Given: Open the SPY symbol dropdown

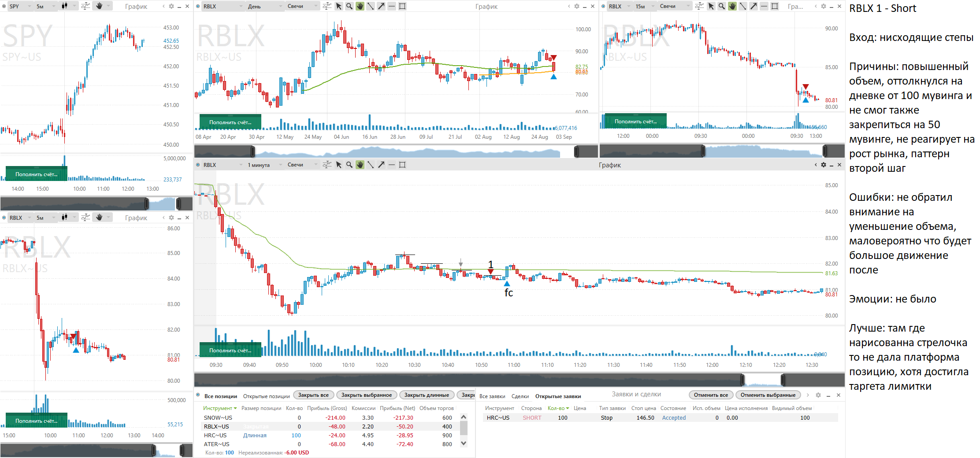Looking at the screenshot, I should 20,6.
